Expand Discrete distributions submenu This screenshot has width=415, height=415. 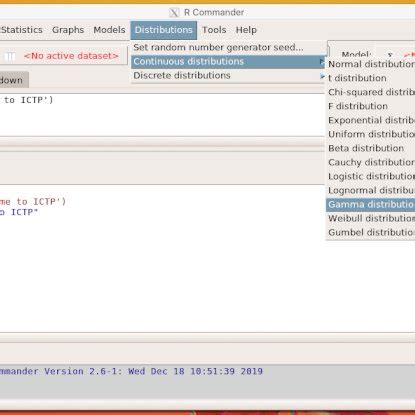click(x=228, y=76)
